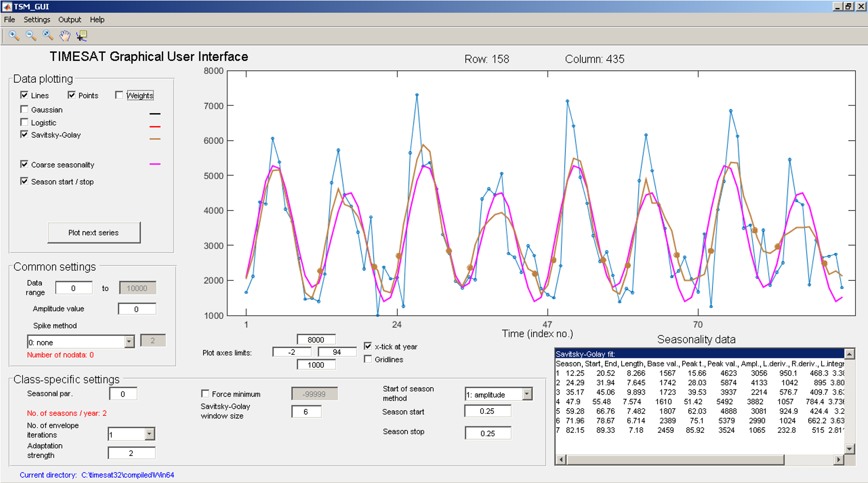Select the Zoom In magnifier tool
868x483 pixels.
13,36
